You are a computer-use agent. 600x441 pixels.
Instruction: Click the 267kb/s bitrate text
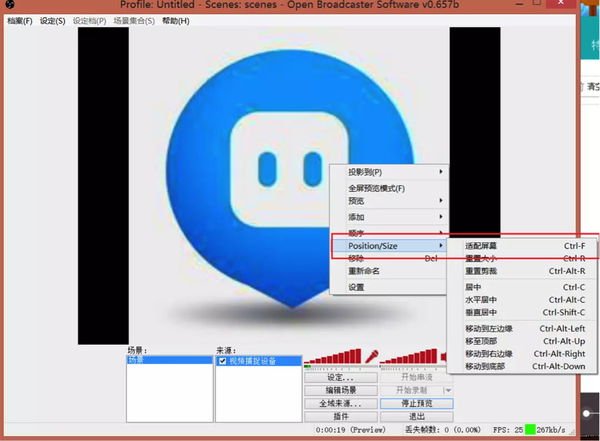[551, 430]
